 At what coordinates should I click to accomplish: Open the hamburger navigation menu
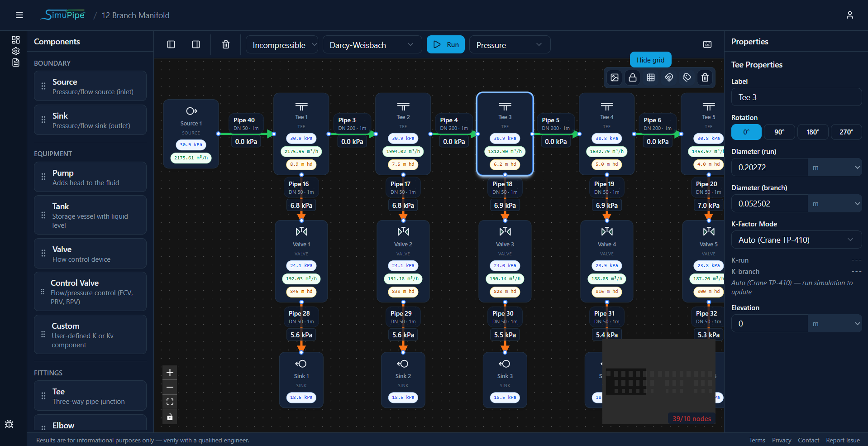(19, 15)
